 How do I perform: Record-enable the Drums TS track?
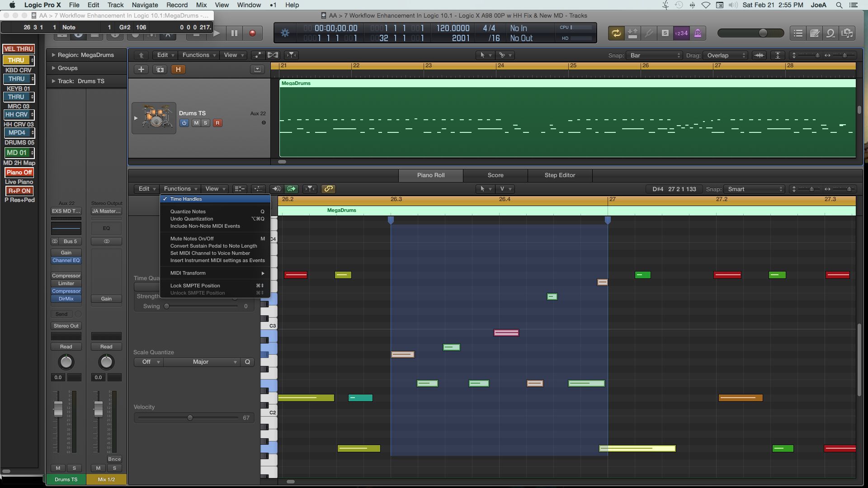217,123
